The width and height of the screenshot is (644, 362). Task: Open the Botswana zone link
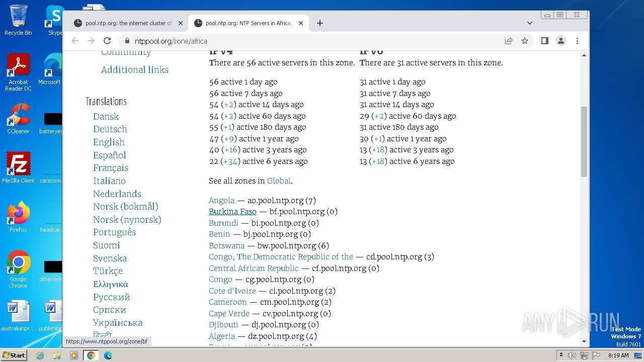click(x=227, y=246)
